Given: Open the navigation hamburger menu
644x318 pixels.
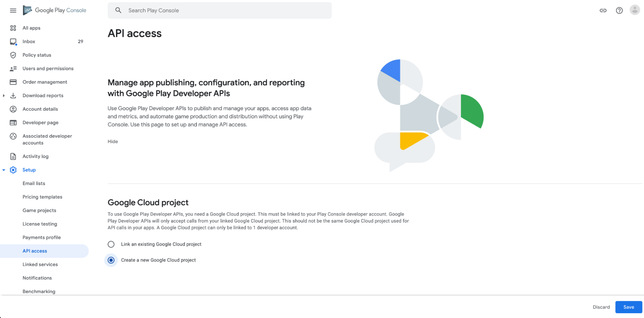Looking at the screenshot, I should [x=13, y=10].
